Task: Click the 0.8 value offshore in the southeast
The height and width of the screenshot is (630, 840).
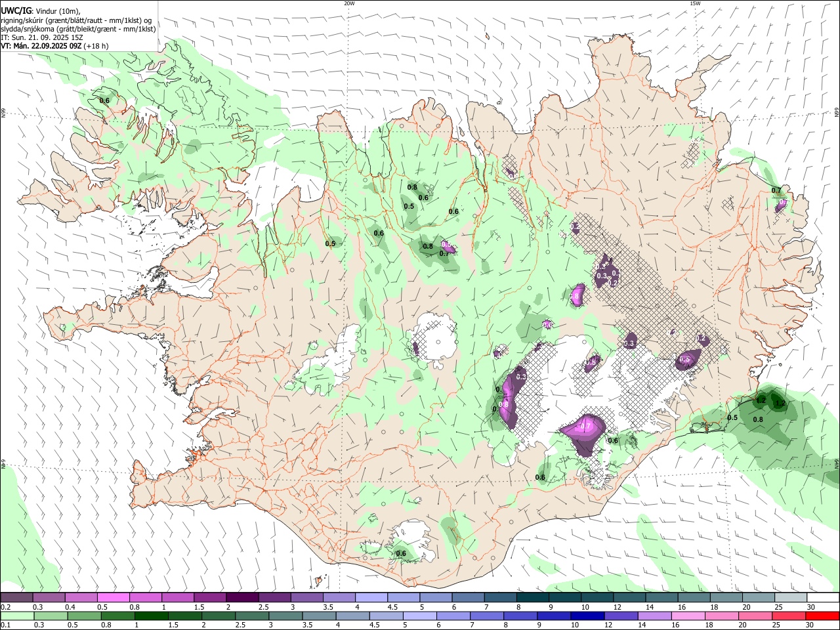Action: (x=758, y=419)
